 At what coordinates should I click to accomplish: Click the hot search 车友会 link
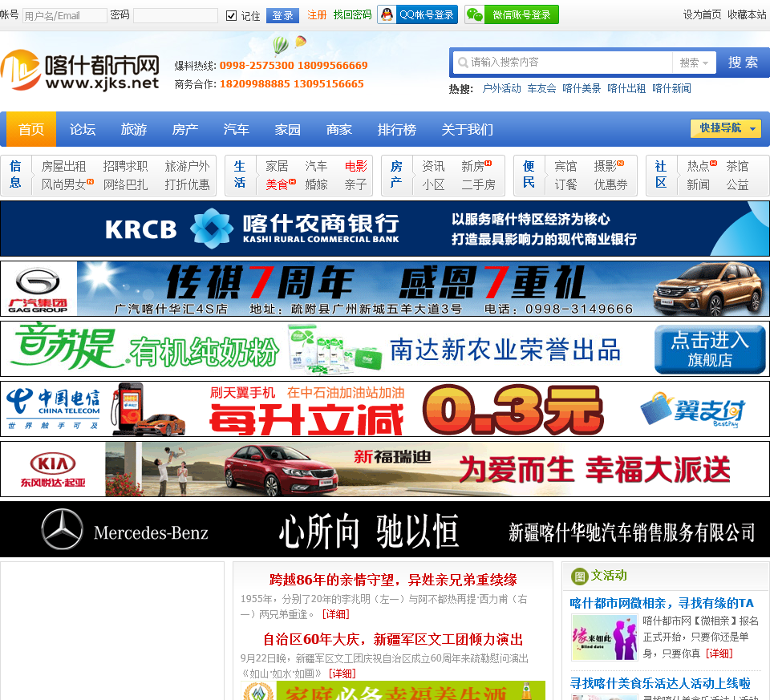[541, 88]
